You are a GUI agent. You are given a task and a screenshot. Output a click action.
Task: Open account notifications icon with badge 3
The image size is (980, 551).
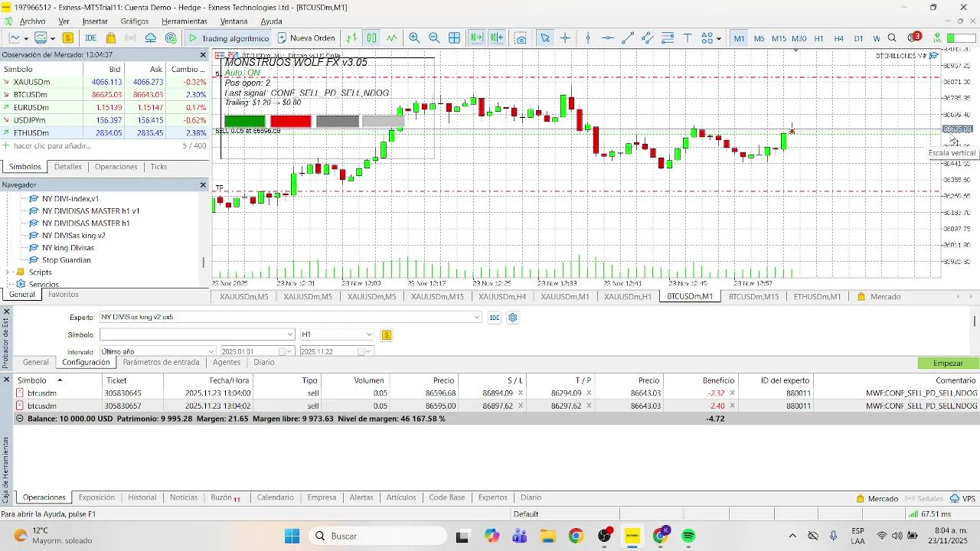[914, 37]
